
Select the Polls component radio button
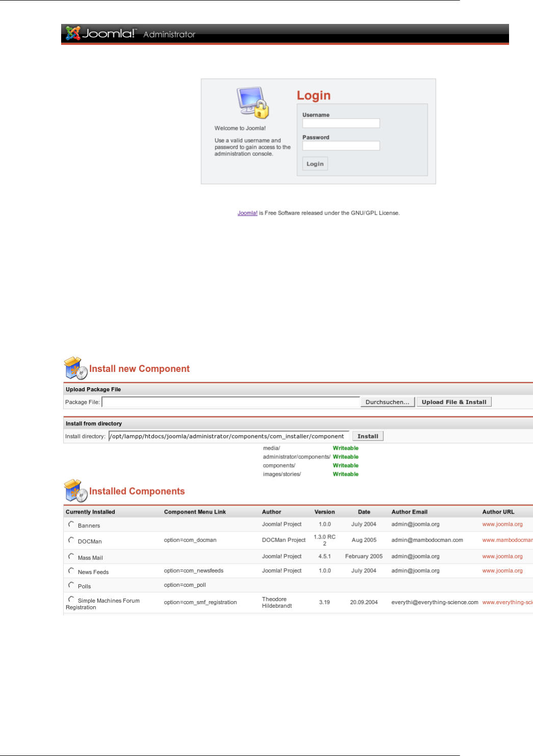click(x=71, y=585)
